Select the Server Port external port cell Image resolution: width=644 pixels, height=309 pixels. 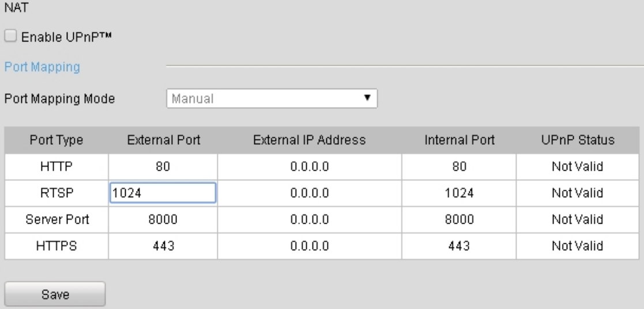tap(163, 220)
